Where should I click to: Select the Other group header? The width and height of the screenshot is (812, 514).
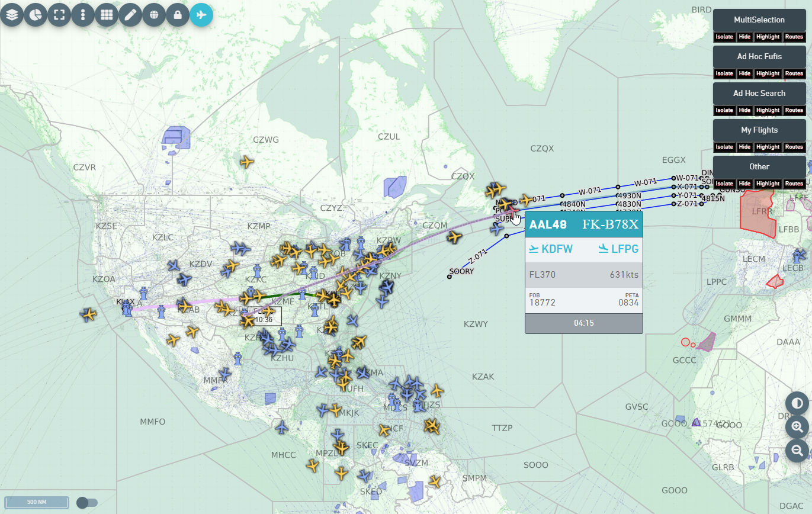tap(759, 167)
